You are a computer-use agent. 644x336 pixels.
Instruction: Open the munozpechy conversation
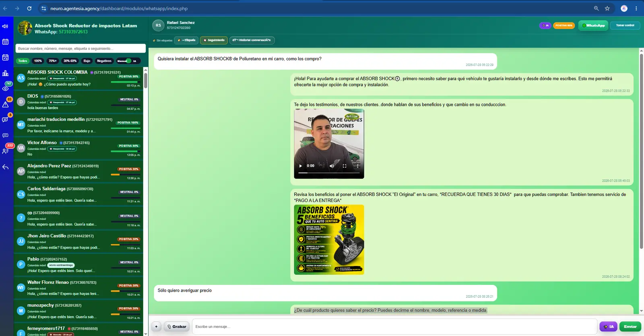[78, 311]
